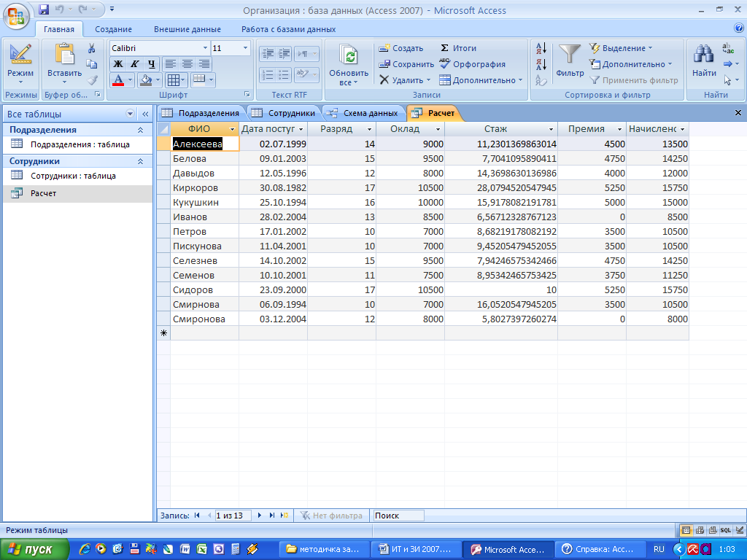Screen dimensions: 747x560
Task: Go to next record arrow
Action: click(260, 516)
